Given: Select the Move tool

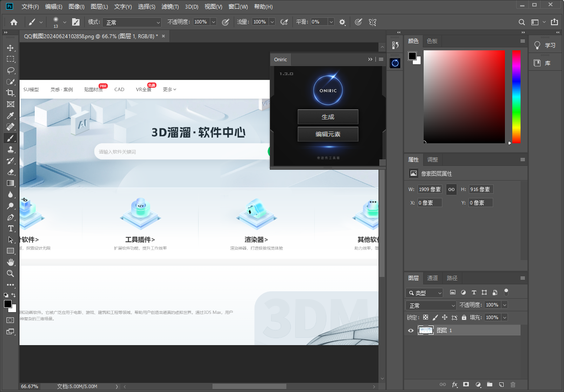Looking at the screenshot, I should tap(10, 48).
